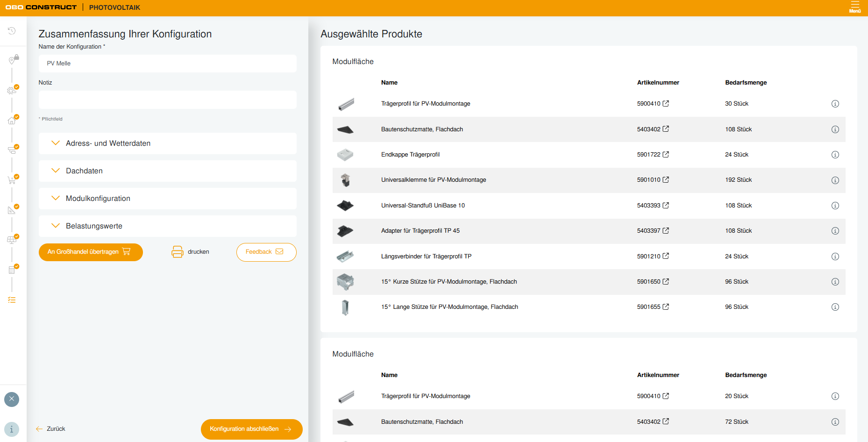Expand the Belastungswerte section

coord(168,226)
